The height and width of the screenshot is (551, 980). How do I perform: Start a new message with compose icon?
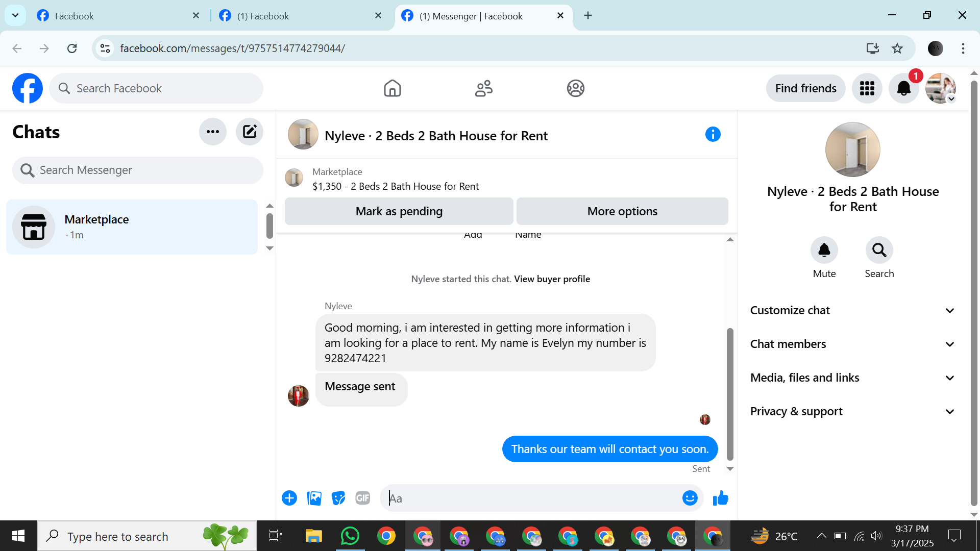250,132
